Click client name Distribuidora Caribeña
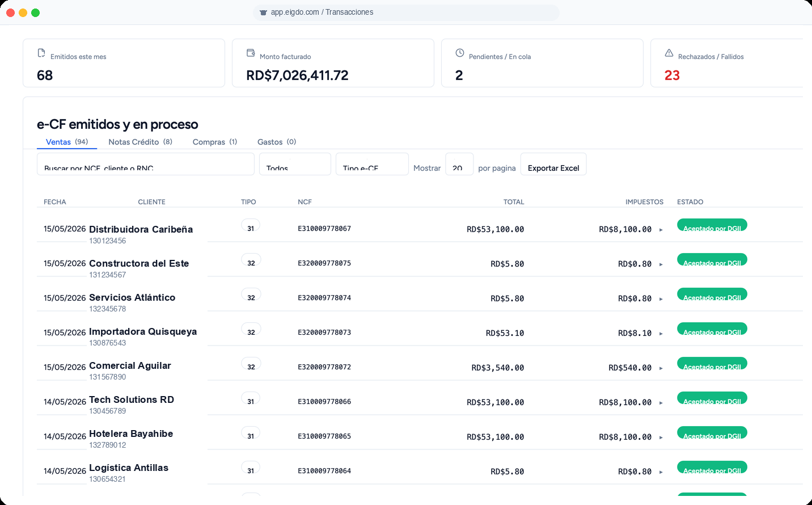Viewport: 812px width, 505px height. [141, 229]
